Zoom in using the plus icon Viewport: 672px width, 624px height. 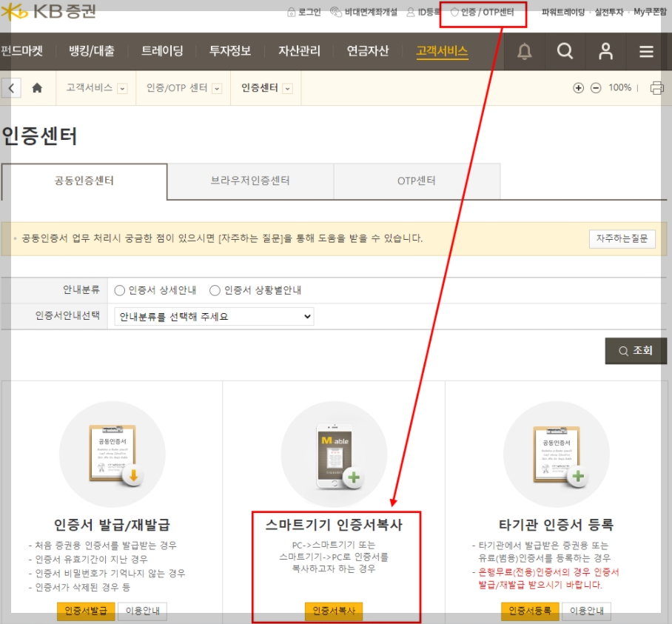point(578,87)
